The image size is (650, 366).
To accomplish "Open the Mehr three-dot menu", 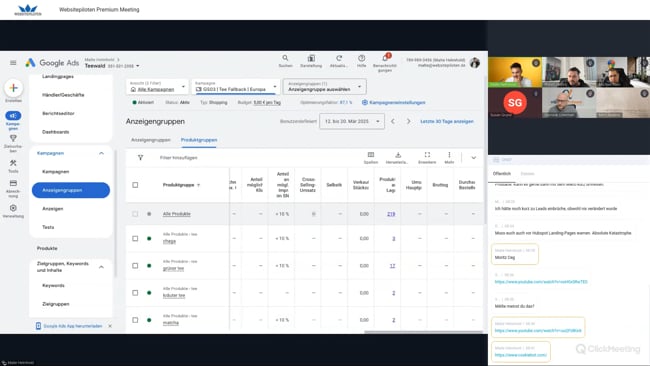I will (x=449, y=155).
